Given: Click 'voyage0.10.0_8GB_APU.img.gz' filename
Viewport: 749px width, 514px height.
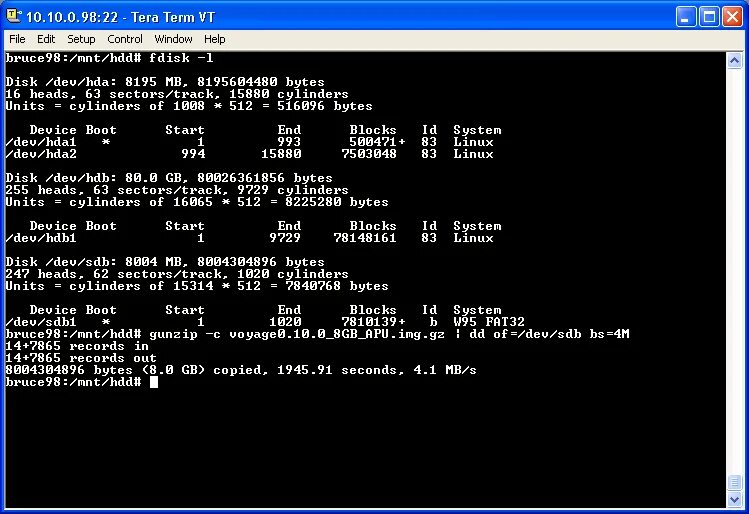Looking at the screenshot, I should [337, 334].
